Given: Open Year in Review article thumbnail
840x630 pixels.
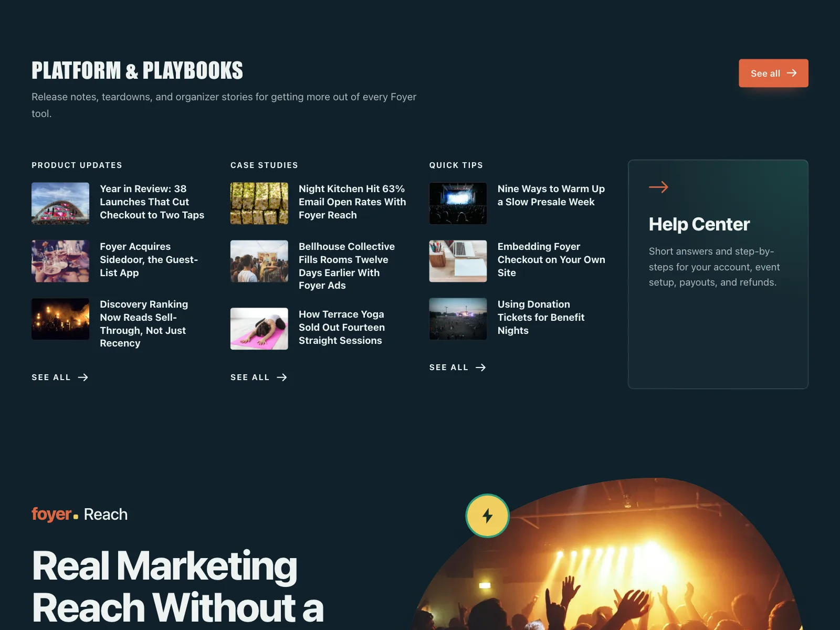Looking at the screenshot, I should [x=60, y=203].
